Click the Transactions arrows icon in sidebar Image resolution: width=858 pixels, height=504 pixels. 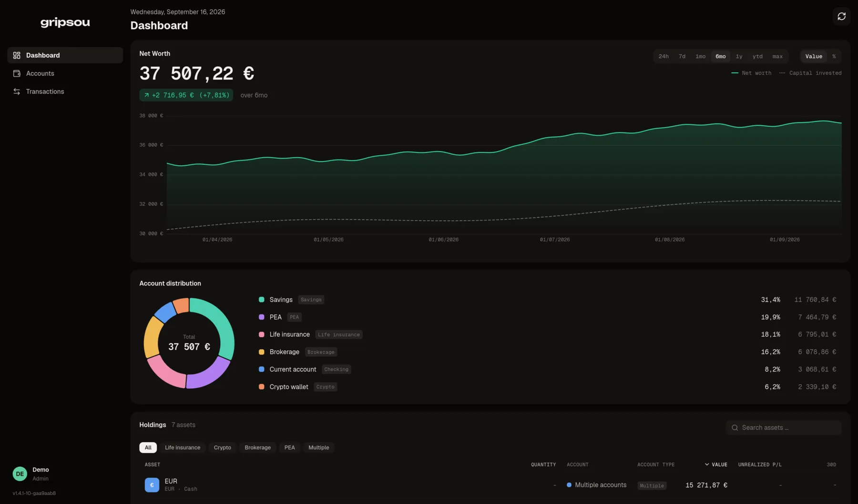click(x=17, y=91)
